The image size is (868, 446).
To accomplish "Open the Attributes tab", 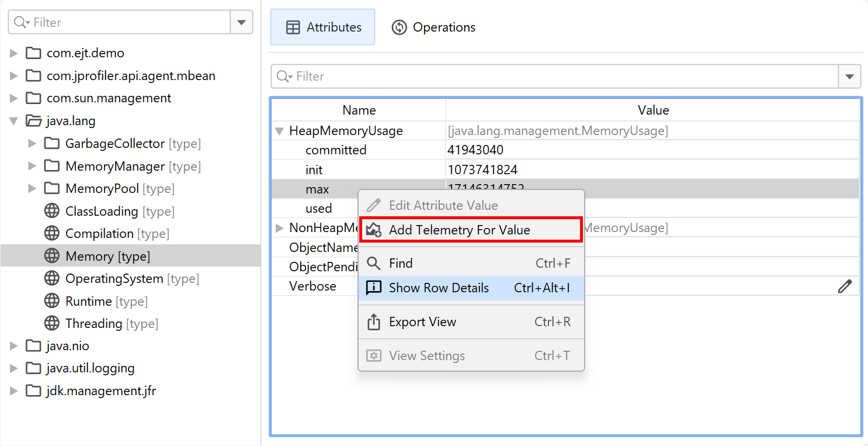I will (x=323, y=27).
